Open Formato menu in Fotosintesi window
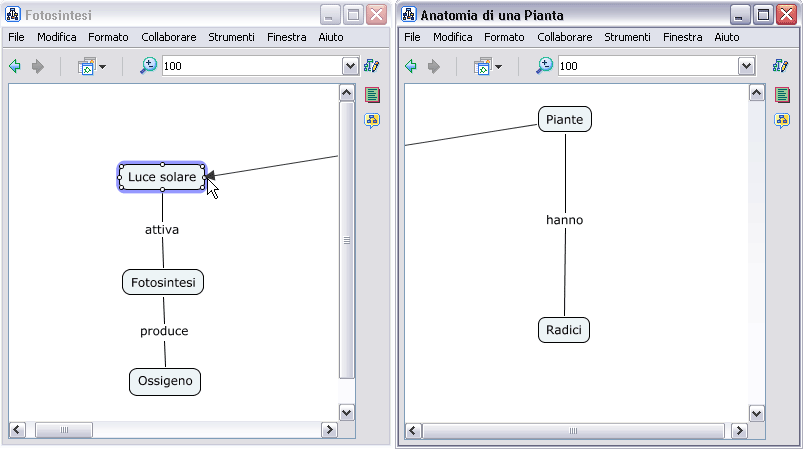The image size is (803, 449). pos(108,37)
